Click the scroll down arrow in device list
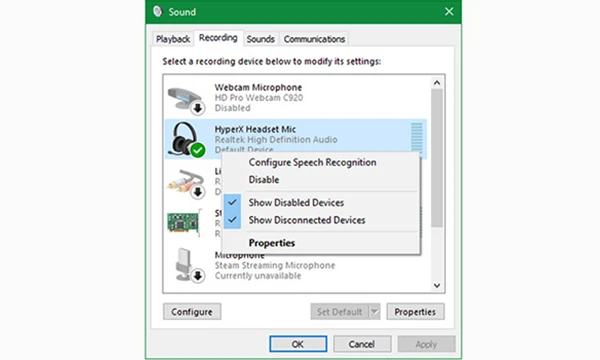Viewport: 600px width, 360px height. point(437,285)
